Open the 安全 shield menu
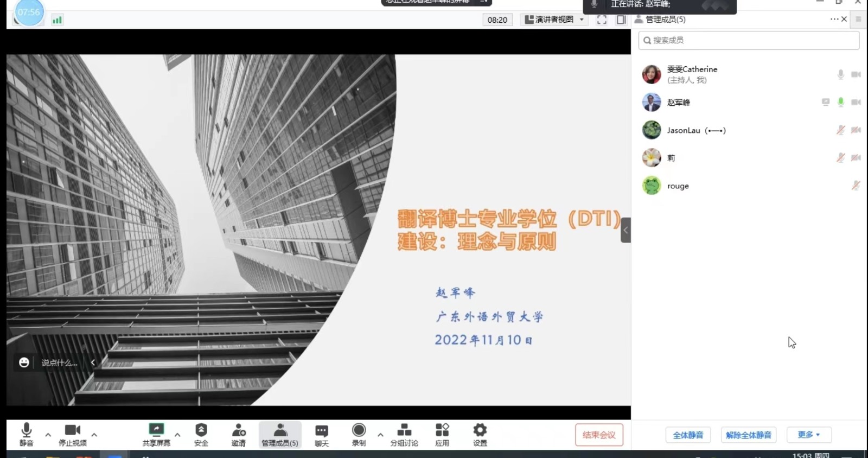868x458 pixels. (x=201, y=431)
